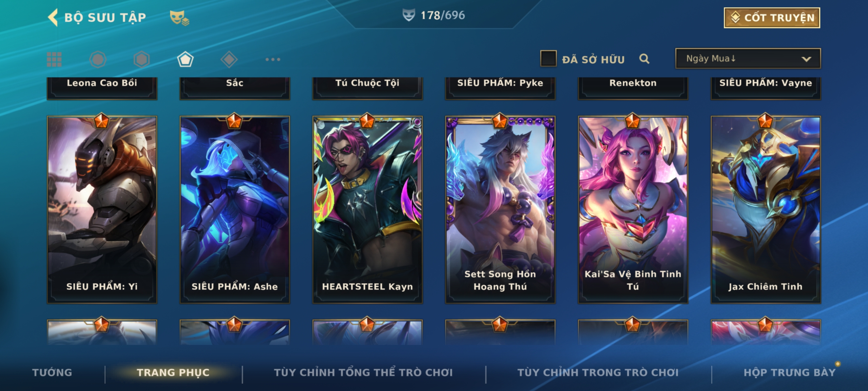
Task: Select the diamond rarity filter icon
Action: click(229, 59)
